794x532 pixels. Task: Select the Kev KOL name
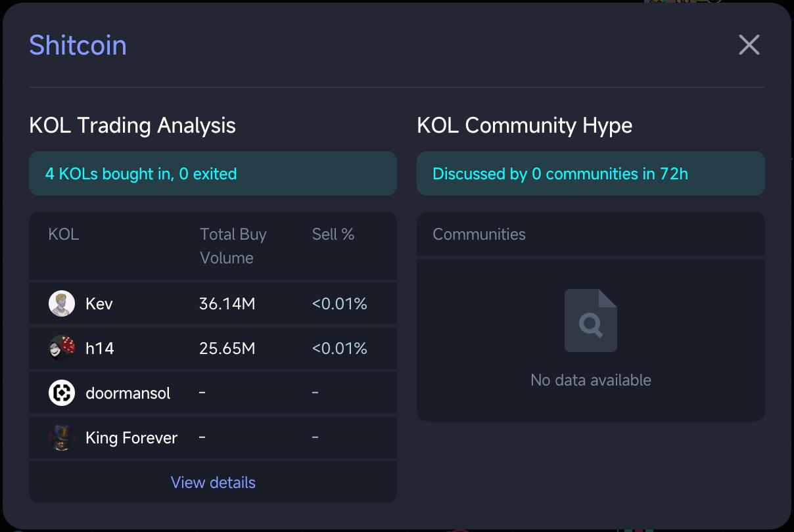[99, 304]
